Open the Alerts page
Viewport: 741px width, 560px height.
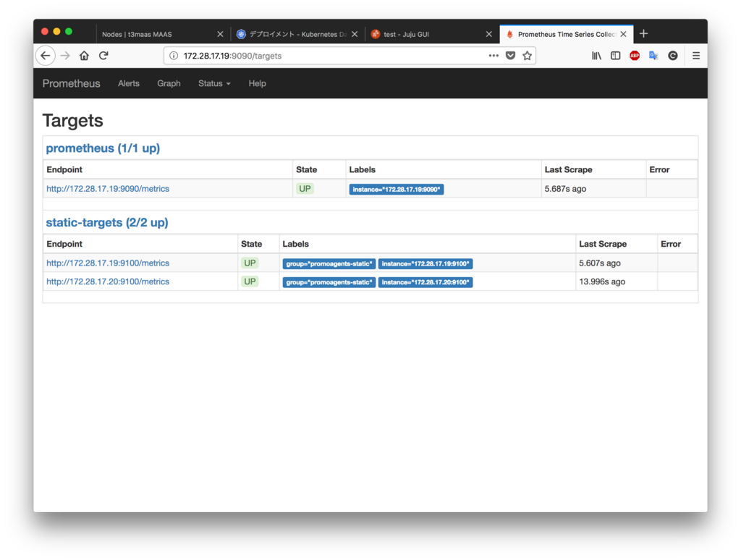click(129, 84)
